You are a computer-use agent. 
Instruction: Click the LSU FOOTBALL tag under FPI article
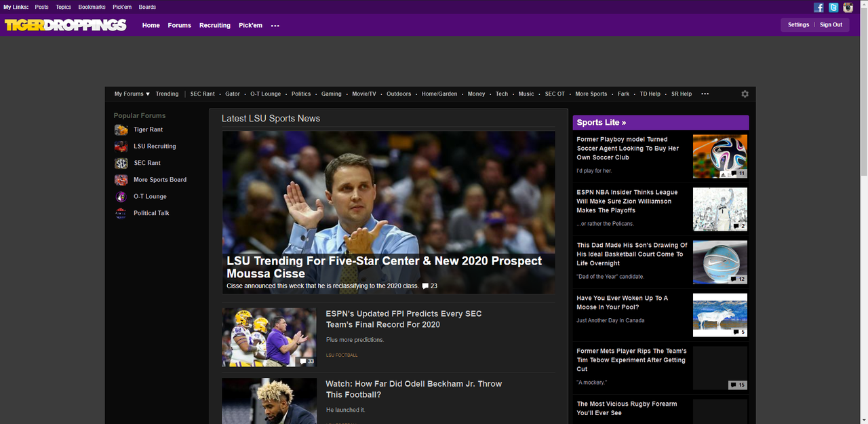(x=342, y=355)
